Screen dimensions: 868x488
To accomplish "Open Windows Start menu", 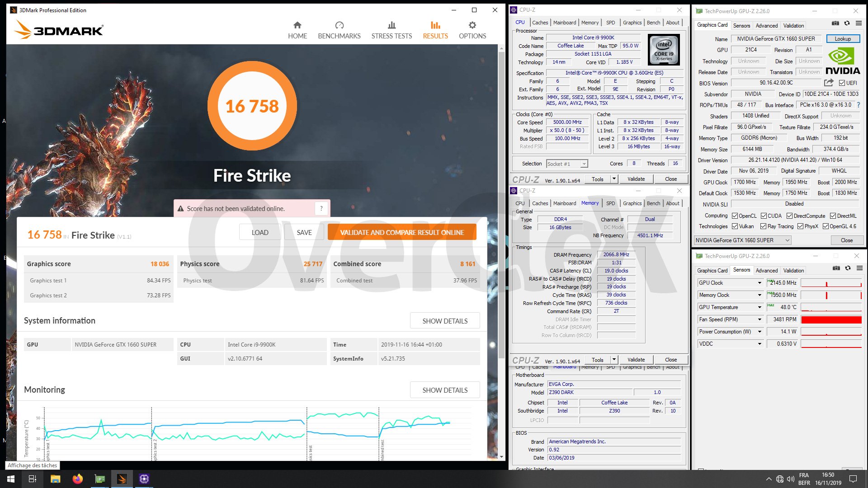I will click(x=11, y=479).
